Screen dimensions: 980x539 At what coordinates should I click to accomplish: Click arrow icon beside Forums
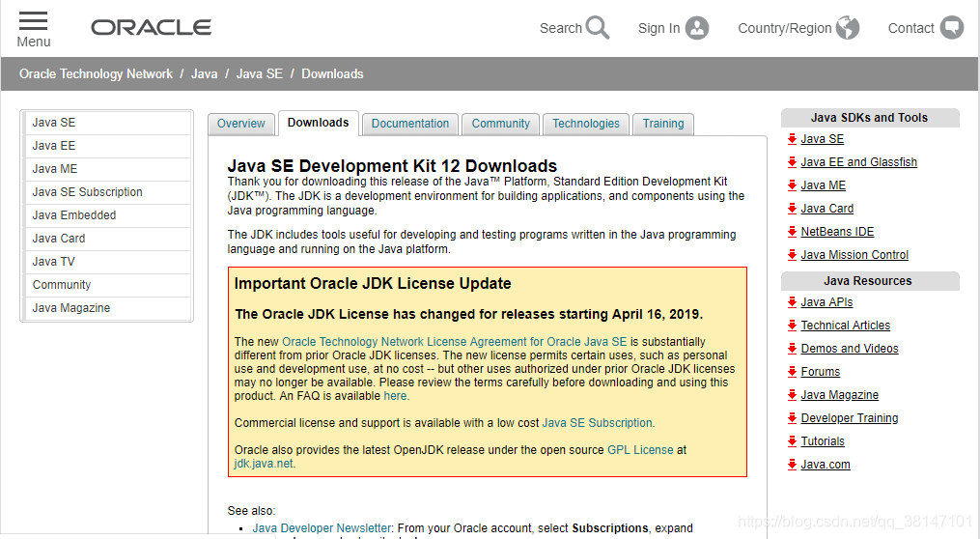click(792, 372)
